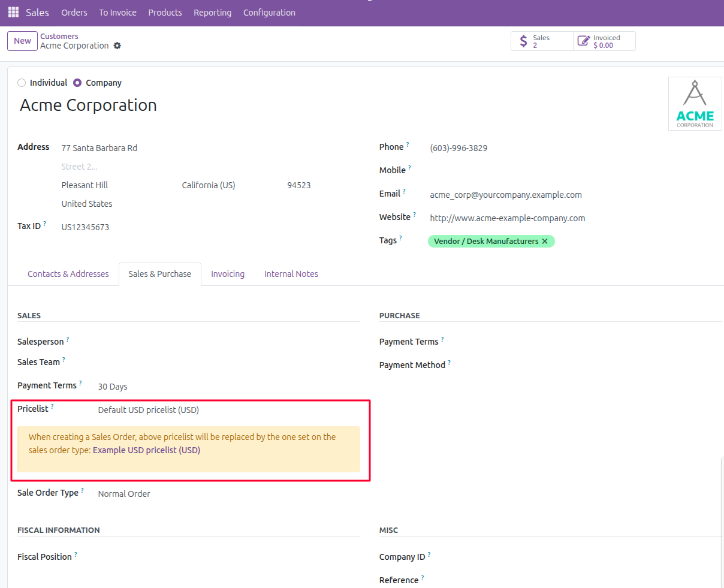Viewport: 724px width, 588px height.
Task: Open Sale Order Type field Normal Order
Action: 228,494
